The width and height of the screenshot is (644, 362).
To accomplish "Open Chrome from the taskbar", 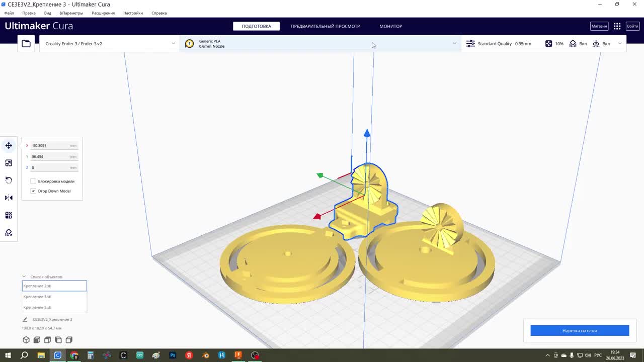I will [74, 355].
